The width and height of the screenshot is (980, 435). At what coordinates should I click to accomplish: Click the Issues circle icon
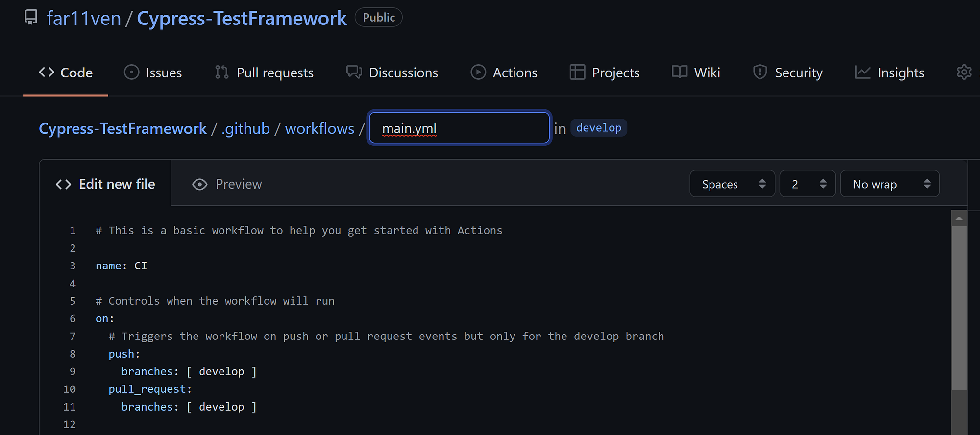131,72
